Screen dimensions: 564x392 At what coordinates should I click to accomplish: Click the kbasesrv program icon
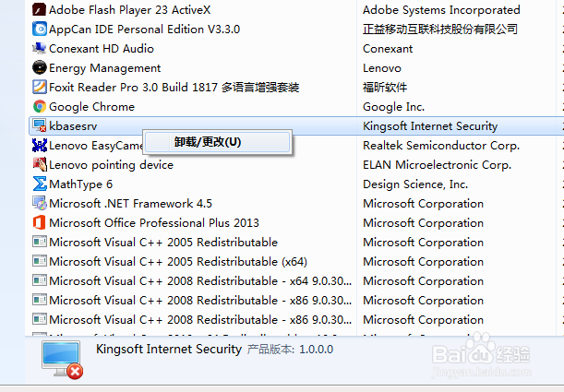[x=40, y=125]
